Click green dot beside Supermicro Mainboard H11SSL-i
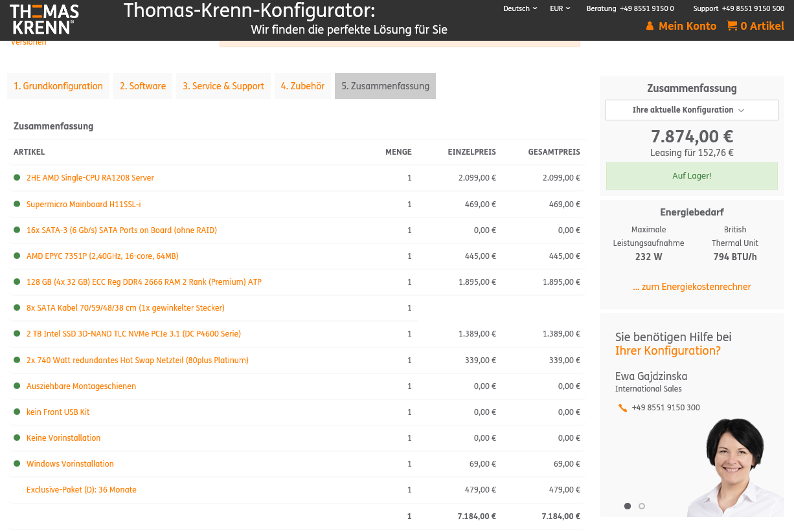 tap(17, 204)
